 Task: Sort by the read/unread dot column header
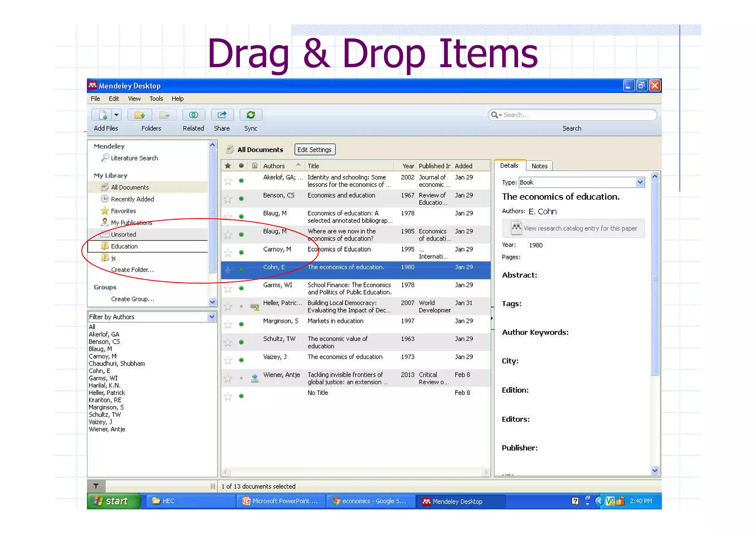[241, 166]
